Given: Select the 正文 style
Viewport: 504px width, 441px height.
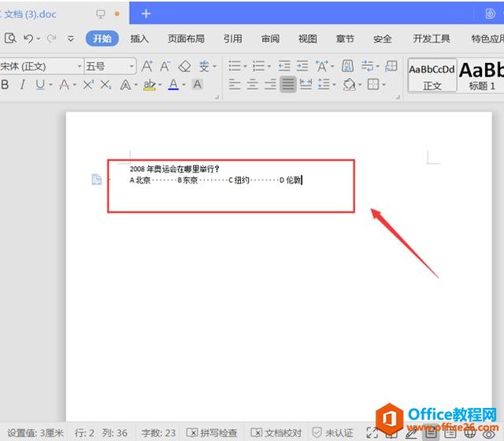Looking at the screenshot, I should [432, 76].
